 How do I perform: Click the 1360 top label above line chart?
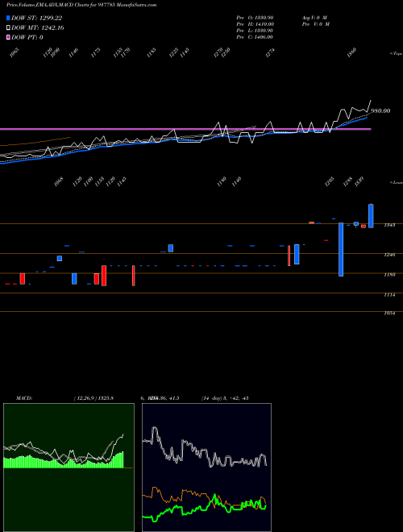point(352,52)
